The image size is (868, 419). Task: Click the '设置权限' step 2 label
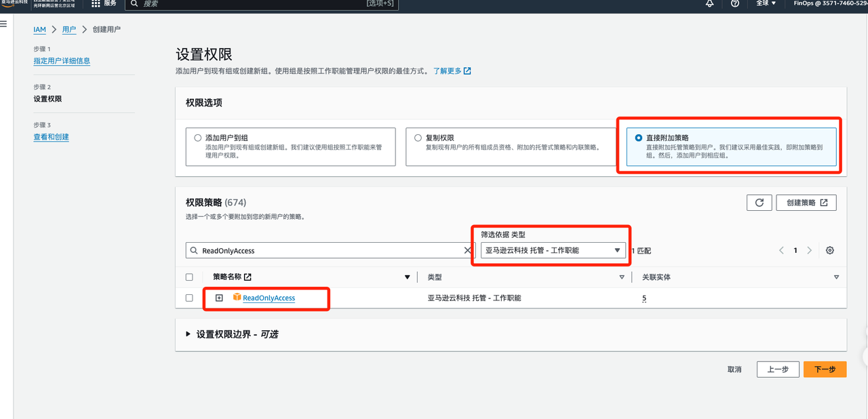coord(47,99)
